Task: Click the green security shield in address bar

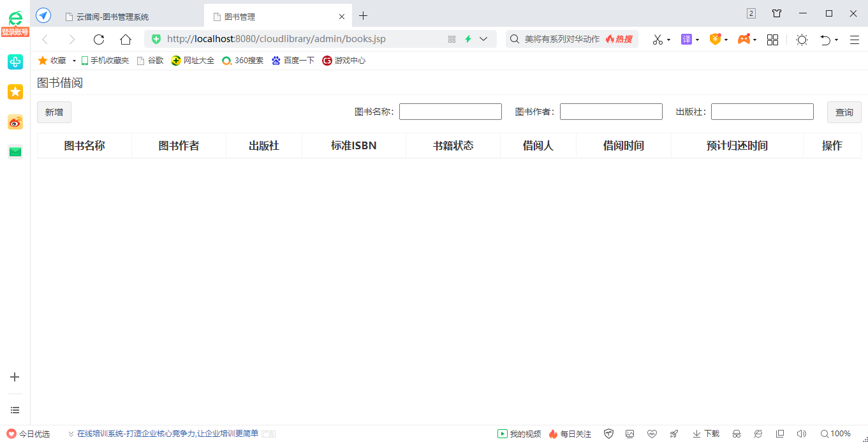Action: point(156,39)
